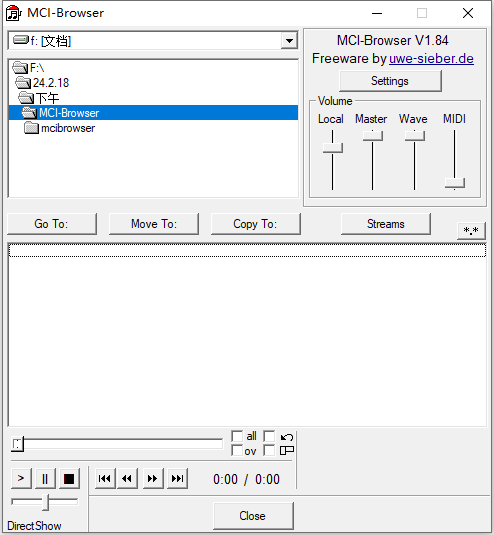The height and width of the screenshot is (535, 494).
Task: Skip to the next track
Action: 177,478
